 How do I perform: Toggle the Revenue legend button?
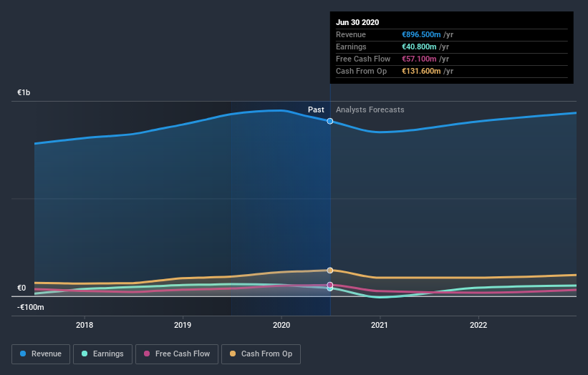coord(41,354)
